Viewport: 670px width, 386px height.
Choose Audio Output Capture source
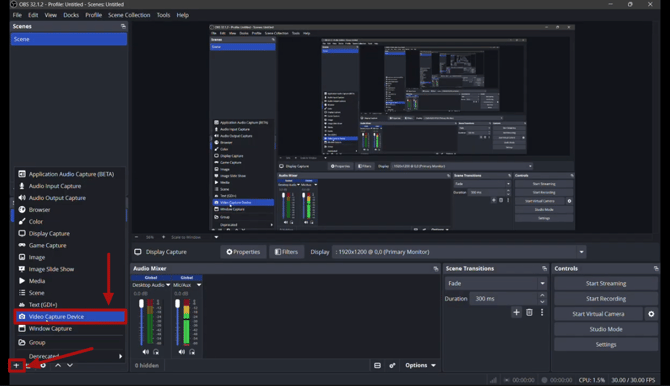(x=71, y=198)
